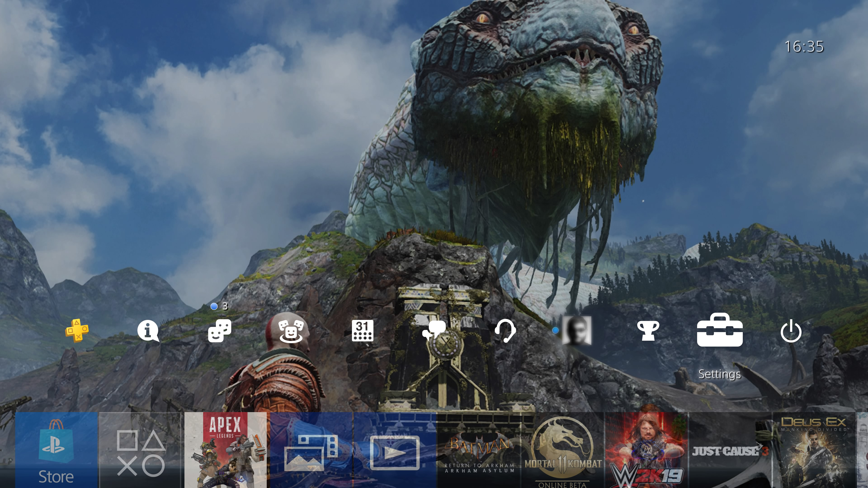Open the Party headset icon

(505, 331)
